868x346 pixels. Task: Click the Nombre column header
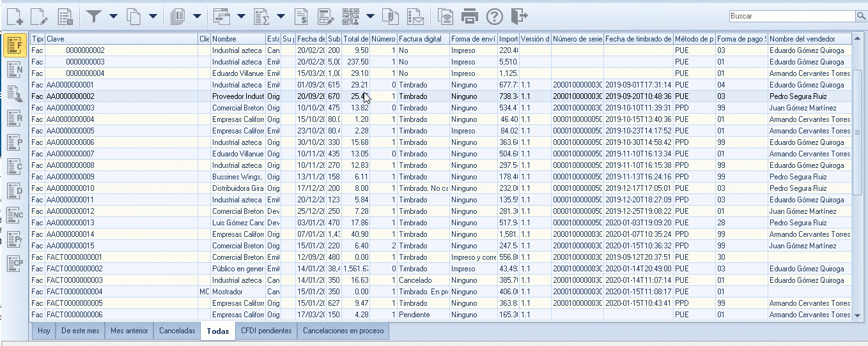click(238, 39)
